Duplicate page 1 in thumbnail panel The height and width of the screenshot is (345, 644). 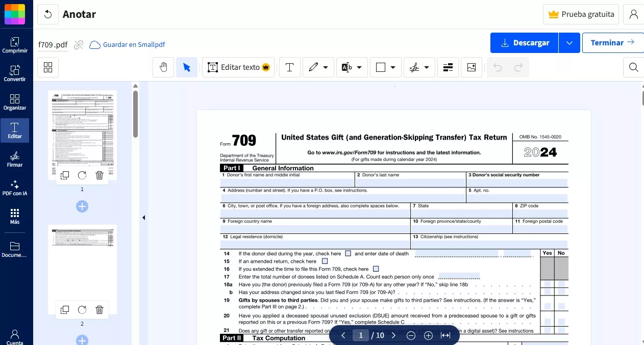(65, 175)
